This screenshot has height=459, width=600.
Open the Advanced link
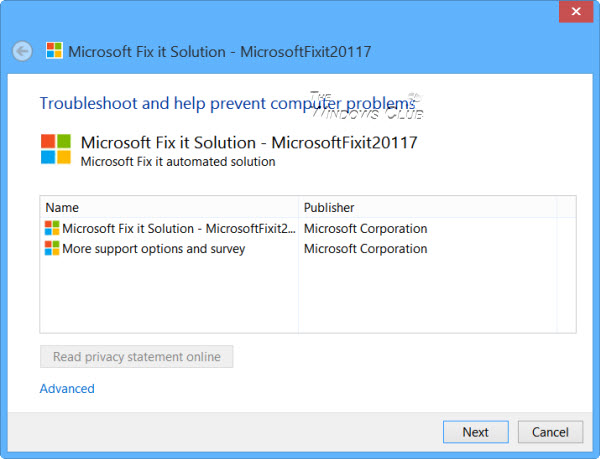tap(67, 389)
